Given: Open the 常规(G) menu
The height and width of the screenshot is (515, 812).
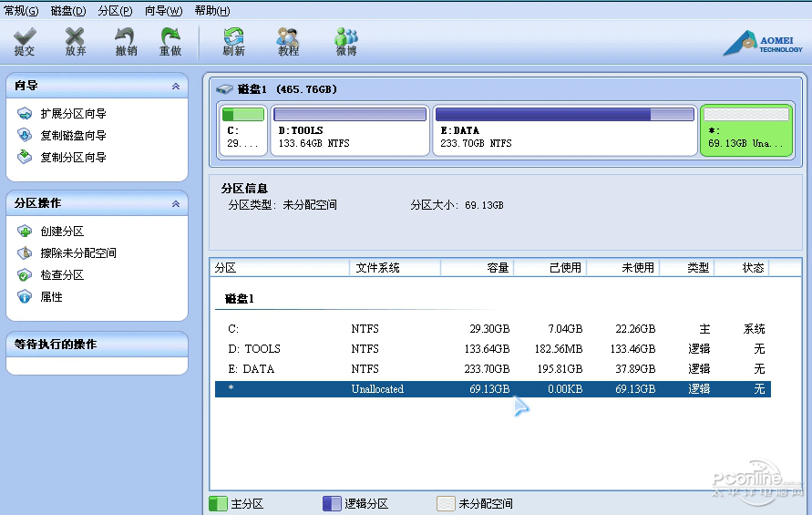Looking at the screenshot, I should [x=21, y=11].
